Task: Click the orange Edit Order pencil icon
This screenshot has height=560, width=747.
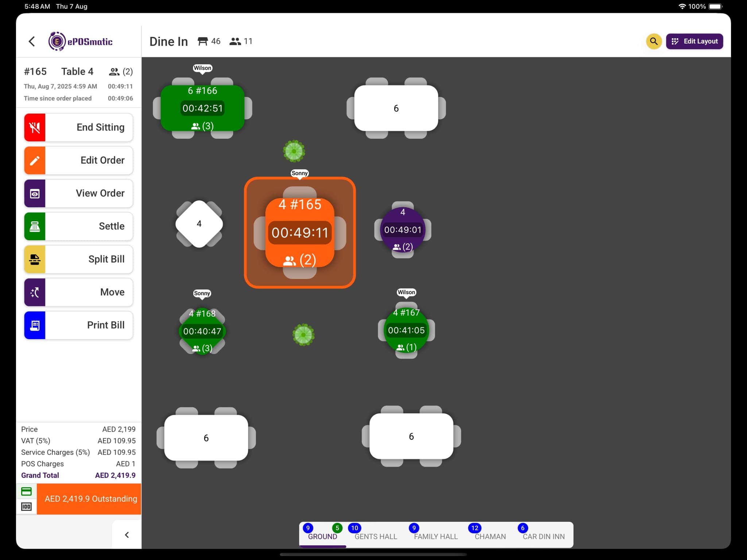Action: click(35, 160)
